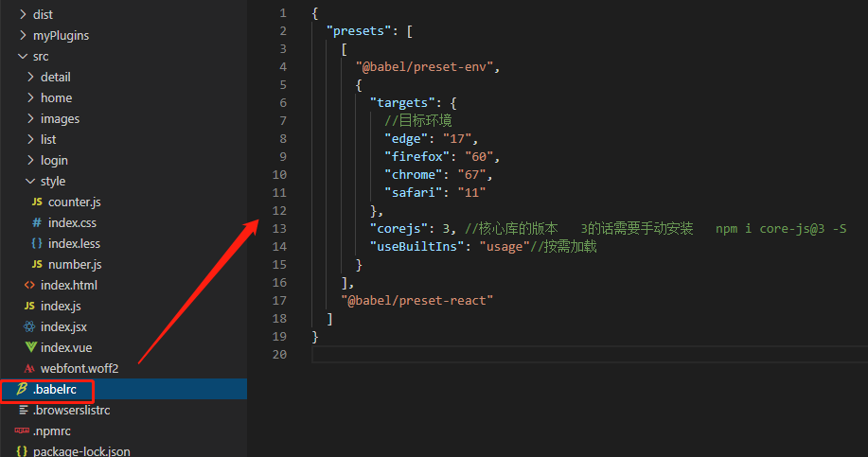
Task: Select the myPlugins folder label
Action: (x=61, y=36)
